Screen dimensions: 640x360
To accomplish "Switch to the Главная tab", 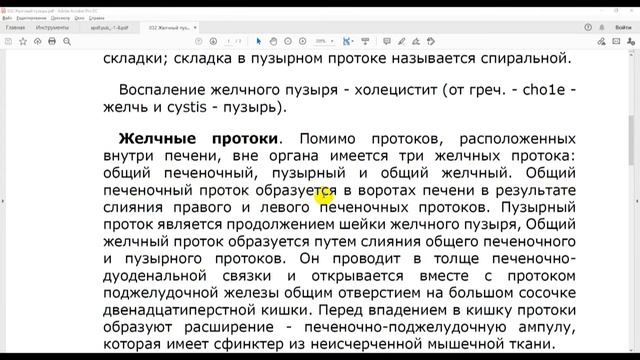I will pyautogui.click(x=15, y=28).
